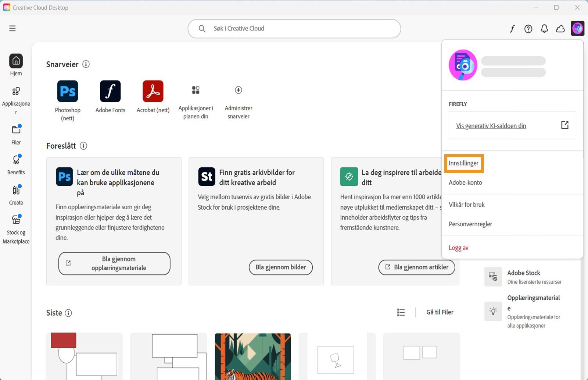Open the recent file thumbnail with two small boxes
This screenshot has width=588, height=380.
click(x=421, y=356)
